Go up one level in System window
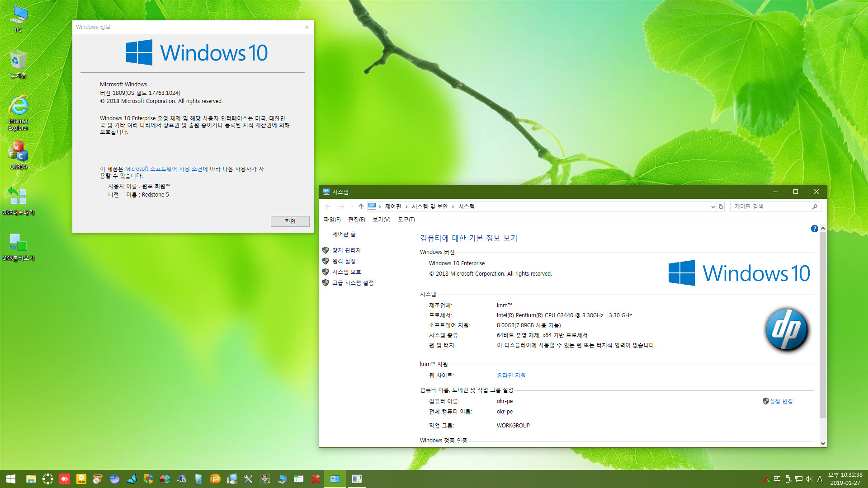Screen dimensions: 868x488 [x=361, y=206]
